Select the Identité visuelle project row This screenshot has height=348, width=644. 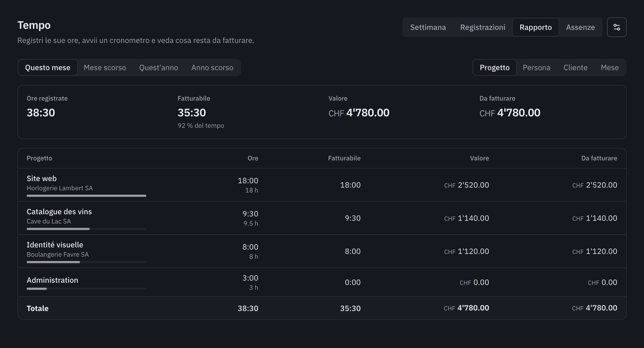point(322,251)
